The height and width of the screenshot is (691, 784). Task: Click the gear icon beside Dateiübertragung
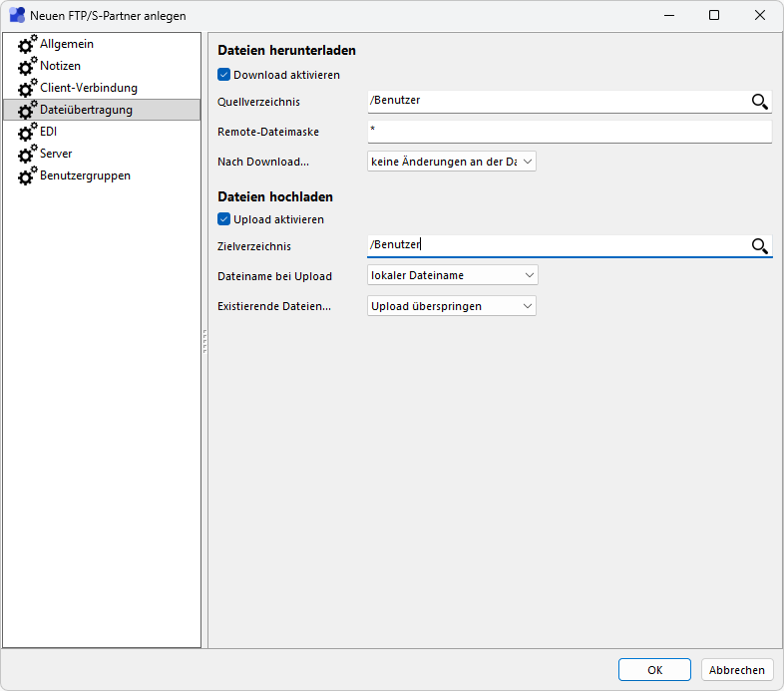coord(27,110)
